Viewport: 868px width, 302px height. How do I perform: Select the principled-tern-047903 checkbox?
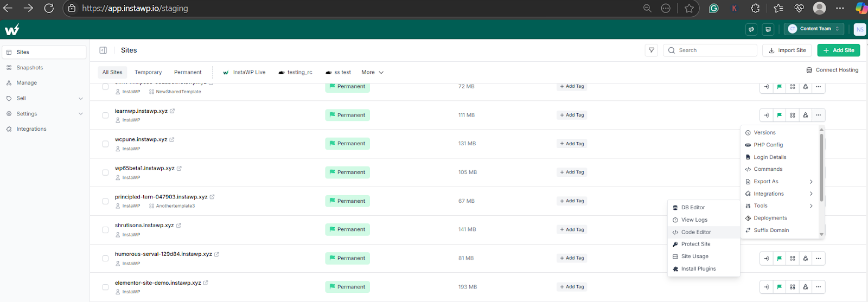tap(105, 201)
